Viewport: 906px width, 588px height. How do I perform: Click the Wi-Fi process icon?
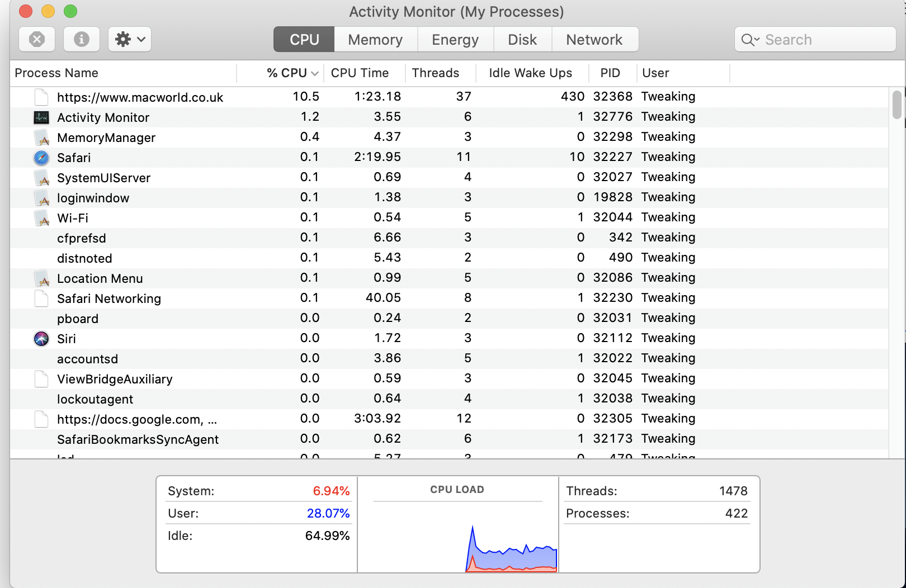click(x=41, y=218)
